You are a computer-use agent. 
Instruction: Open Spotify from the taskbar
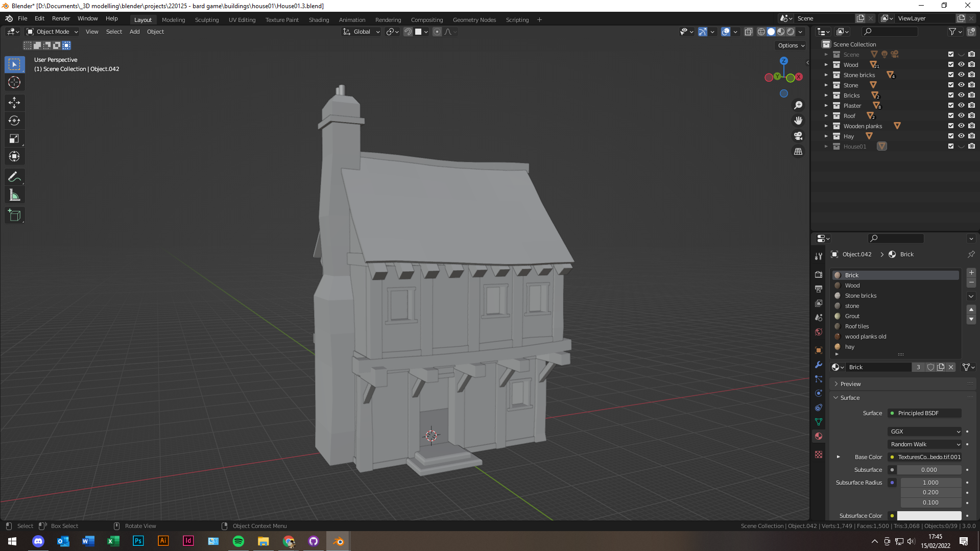pos(238,541)
